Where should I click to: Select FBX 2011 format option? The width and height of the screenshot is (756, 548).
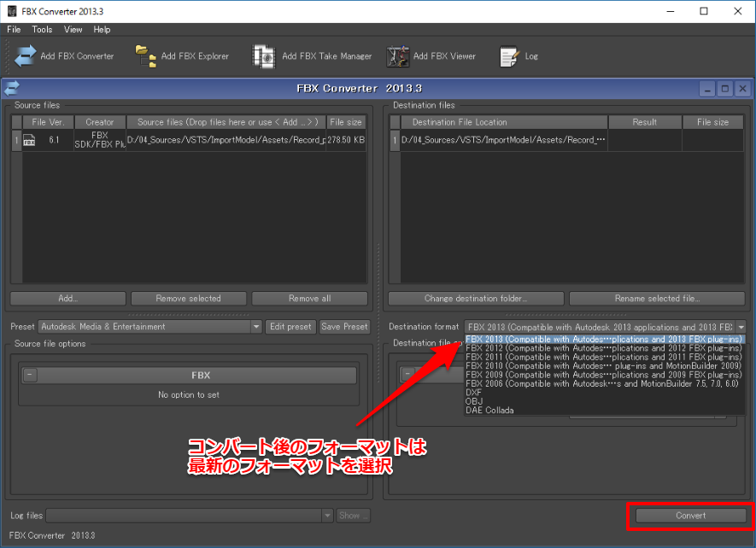[x=605, y=357]
